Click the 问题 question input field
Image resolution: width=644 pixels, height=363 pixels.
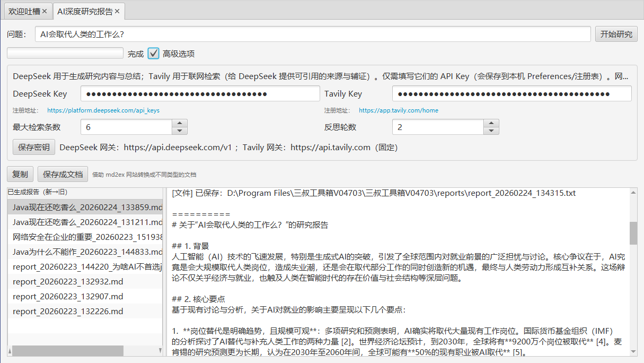[x=313, y=34]
